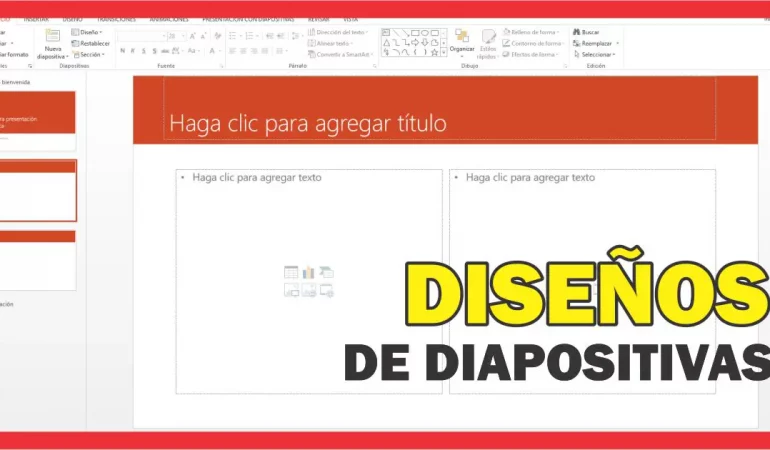
Task: Toggle underline (S) formatting
Action: click(x=143, y=51)
